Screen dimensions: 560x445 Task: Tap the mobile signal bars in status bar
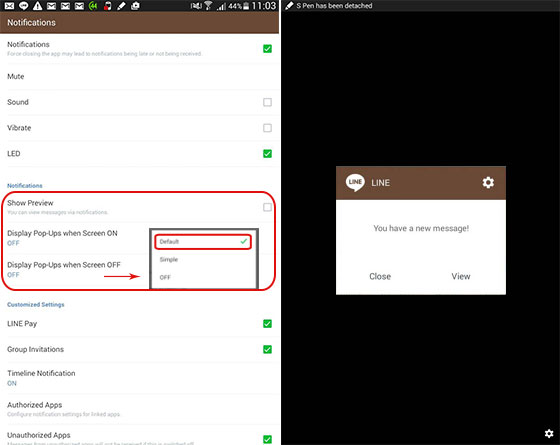pyautogui.click(x=221, y=6)
